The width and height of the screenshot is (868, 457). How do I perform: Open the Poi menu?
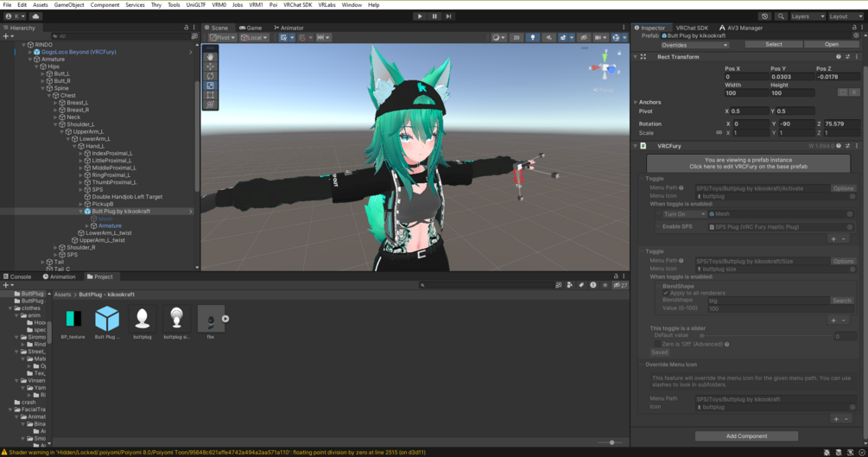[x=273, y=5]
